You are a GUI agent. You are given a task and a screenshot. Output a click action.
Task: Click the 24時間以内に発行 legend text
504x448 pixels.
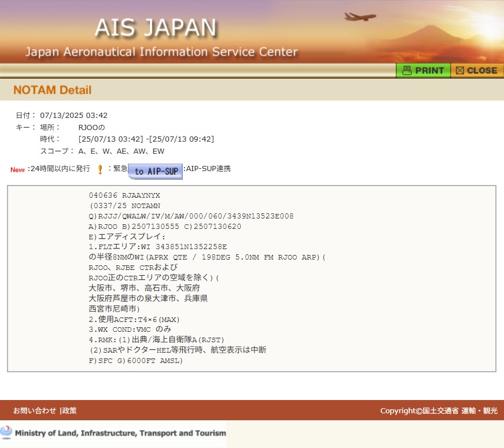(59, 169)
